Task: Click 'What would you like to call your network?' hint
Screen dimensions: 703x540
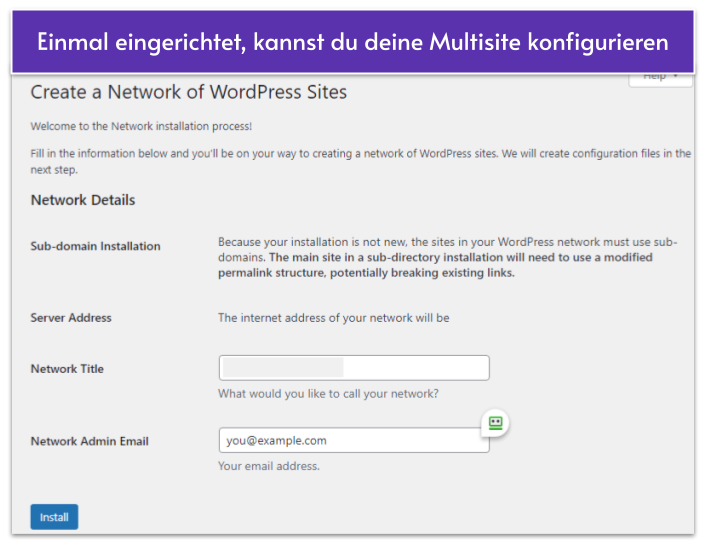Action: [x=328, y=394]
